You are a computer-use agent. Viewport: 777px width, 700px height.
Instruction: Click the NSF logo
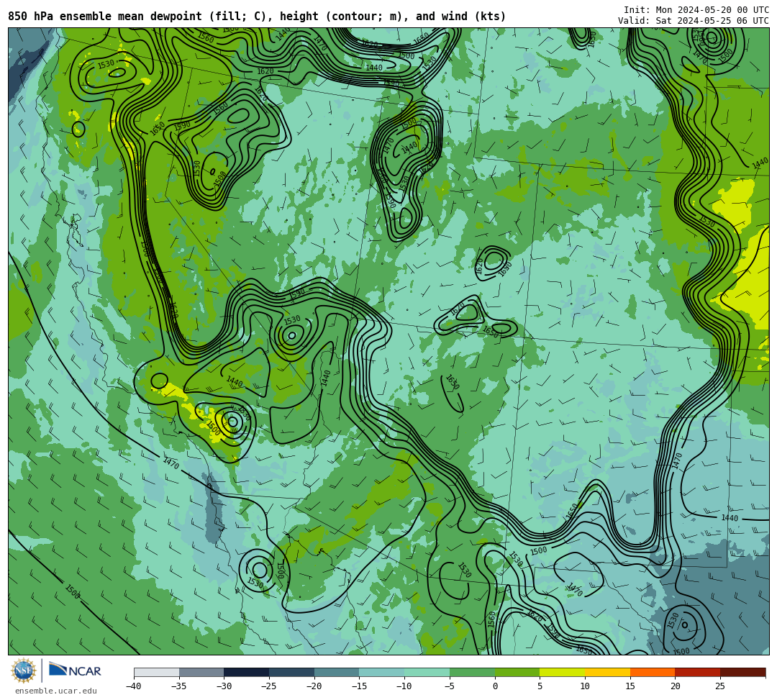coord(23,671)
